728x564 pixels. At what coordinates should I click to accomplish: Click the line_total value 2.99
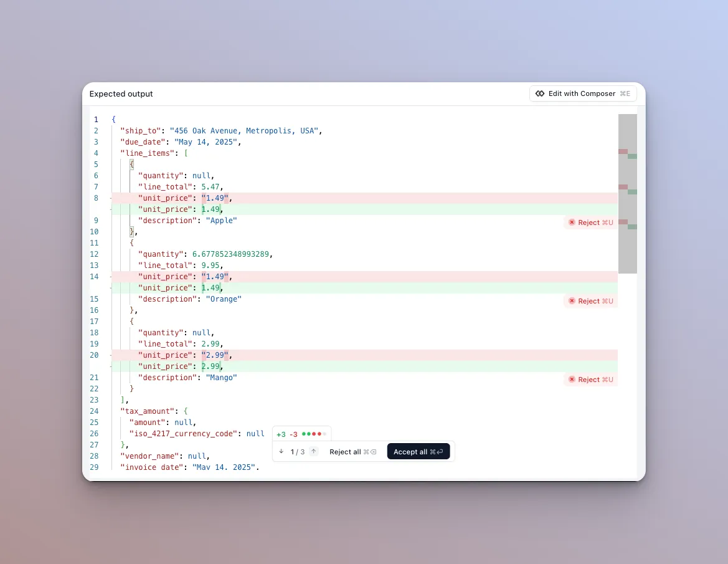pyautogui.click(x=210, y=344)
